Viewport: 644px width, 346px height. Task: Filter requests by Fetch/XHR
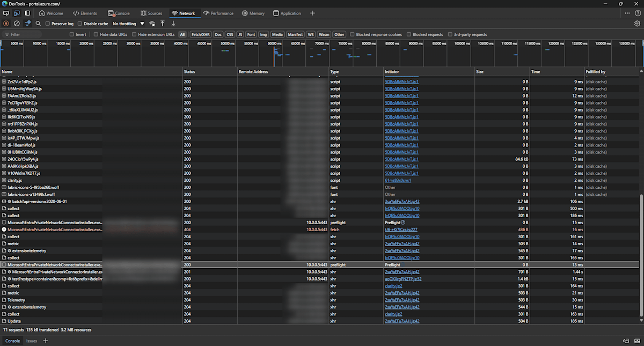(201, 34)
